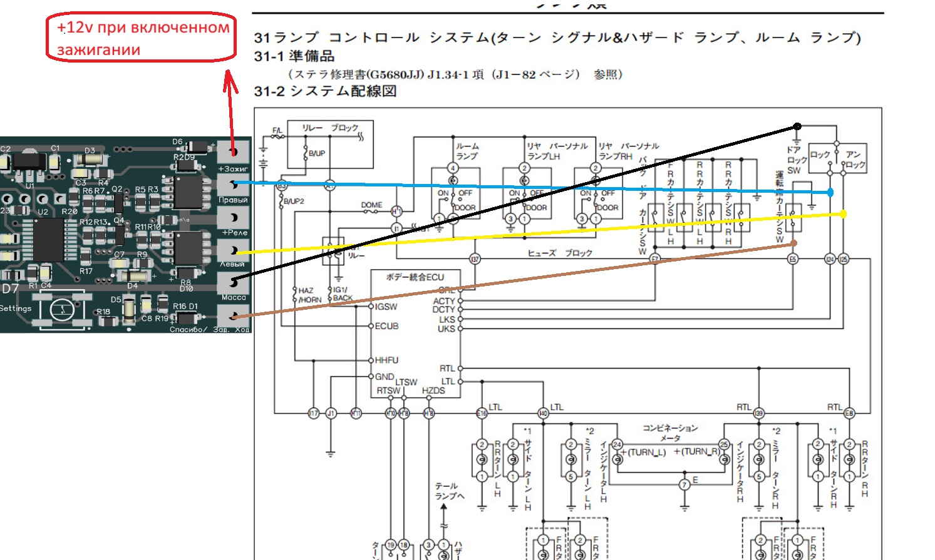Toggle the リヤ パーソナル ランプRH switch
Viewport: 935px width, 560px height.
click(x=596, y=200)
